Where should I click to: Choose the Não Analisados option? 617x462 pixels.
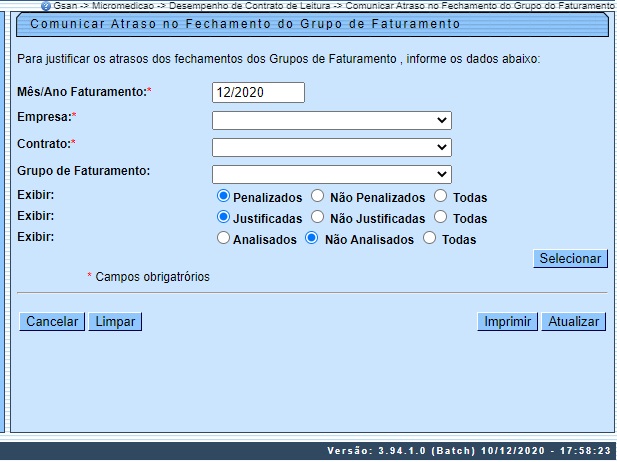coord(311,238)
